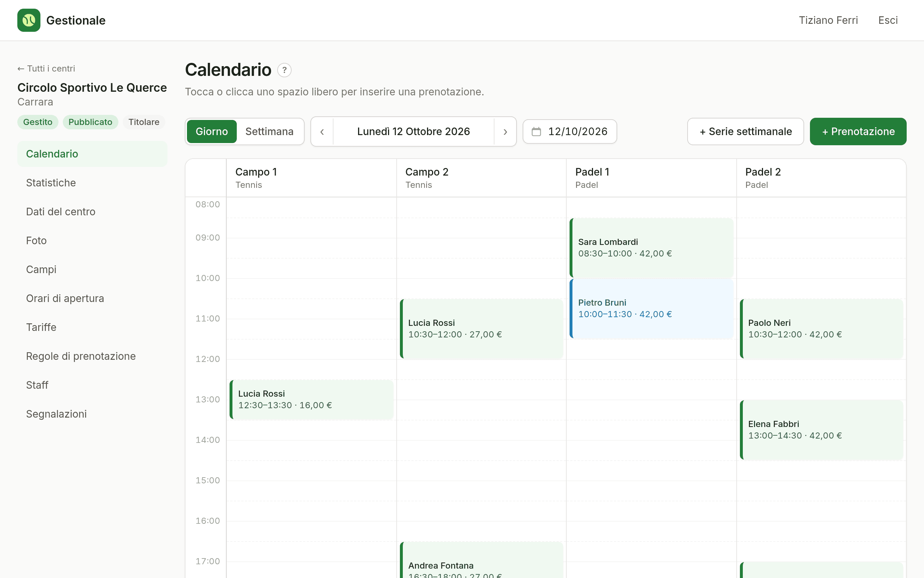Click the Titolare role badge
The height and width of the screenshot is (578, 924).
coord(144,122)
